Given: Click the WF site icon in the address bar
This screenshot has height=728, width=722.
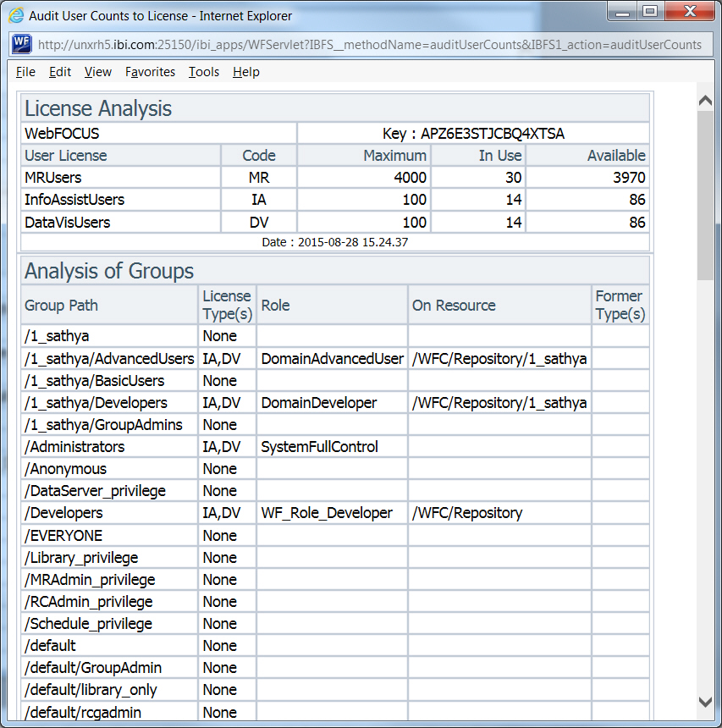Looking at the screenshot, I should click(x=21, y=44).
